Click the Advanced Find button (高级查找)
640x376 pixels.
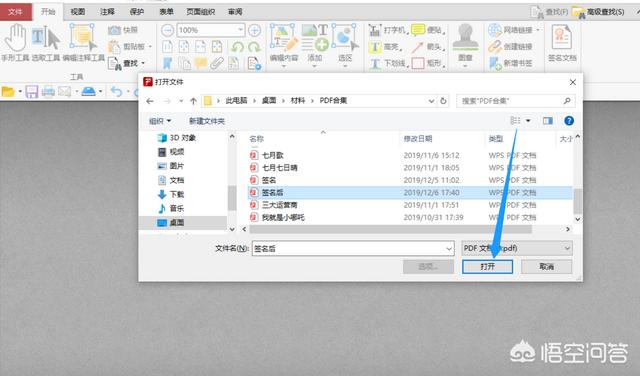(598, 12)
